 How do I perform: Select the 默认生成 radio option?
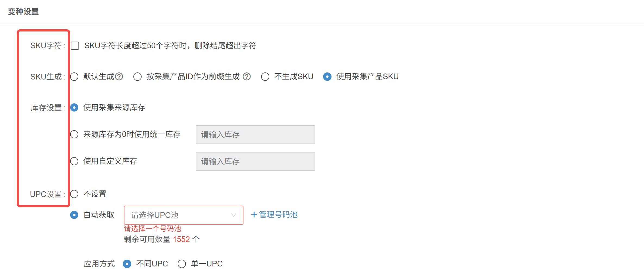[74, 77]
